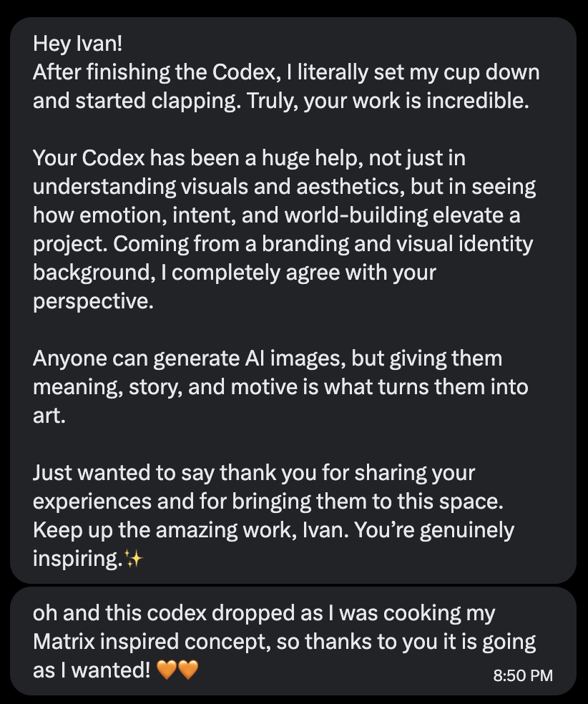Viewport: 588px width, 704px height.
Task: Click the standalone word "art."
Action: coord(49,416)
